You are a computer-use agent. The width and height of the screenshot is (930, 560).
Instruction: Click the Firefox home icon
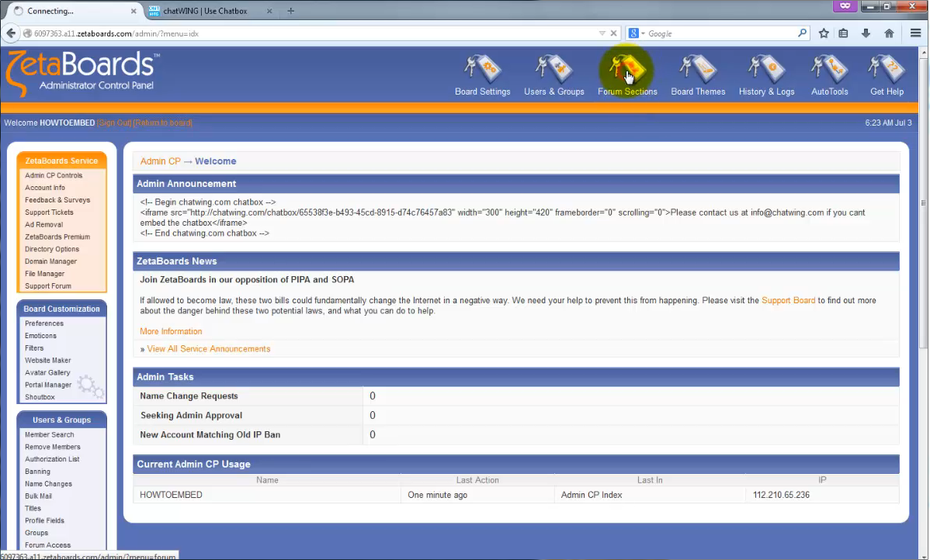[889, 33]
